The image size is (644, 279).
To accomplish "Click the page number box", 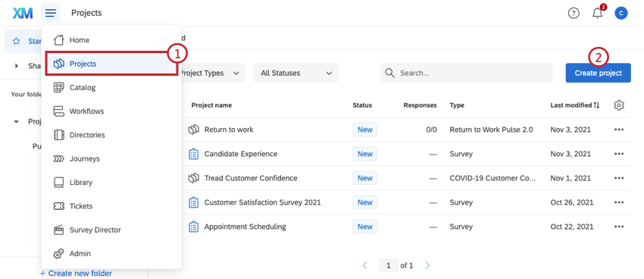I will coord(389,265).
